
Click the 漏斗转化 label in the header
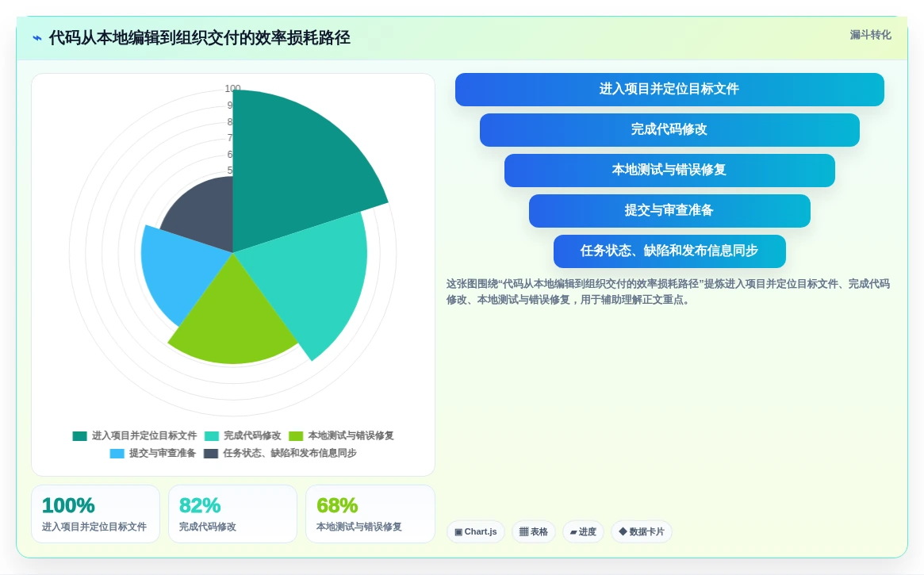[x=870, y=35]
